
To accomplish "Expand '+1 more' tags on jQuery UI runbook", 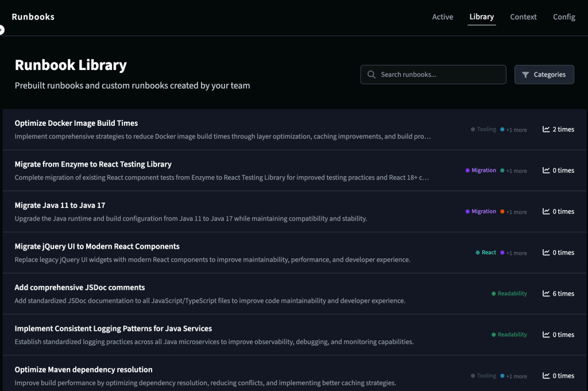I will pyautogui.click(x=516, y=253).
